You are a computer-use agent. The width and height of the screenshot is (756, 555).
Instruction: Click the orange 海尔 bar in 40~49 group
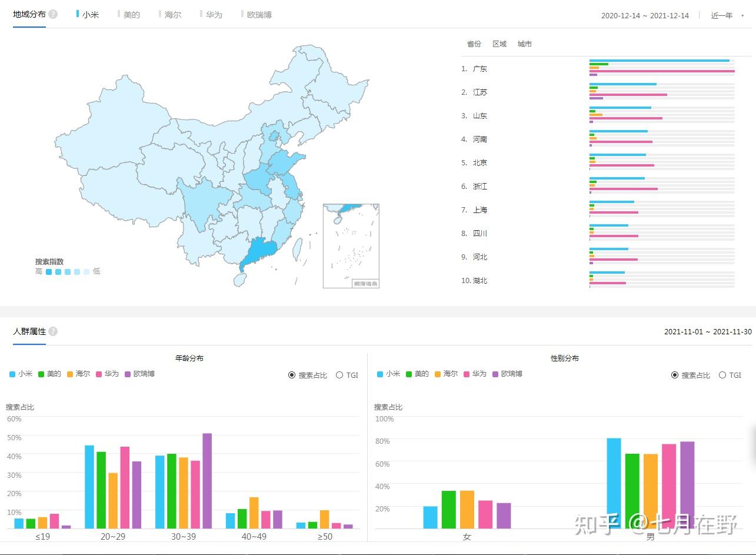tap(254, 513)
